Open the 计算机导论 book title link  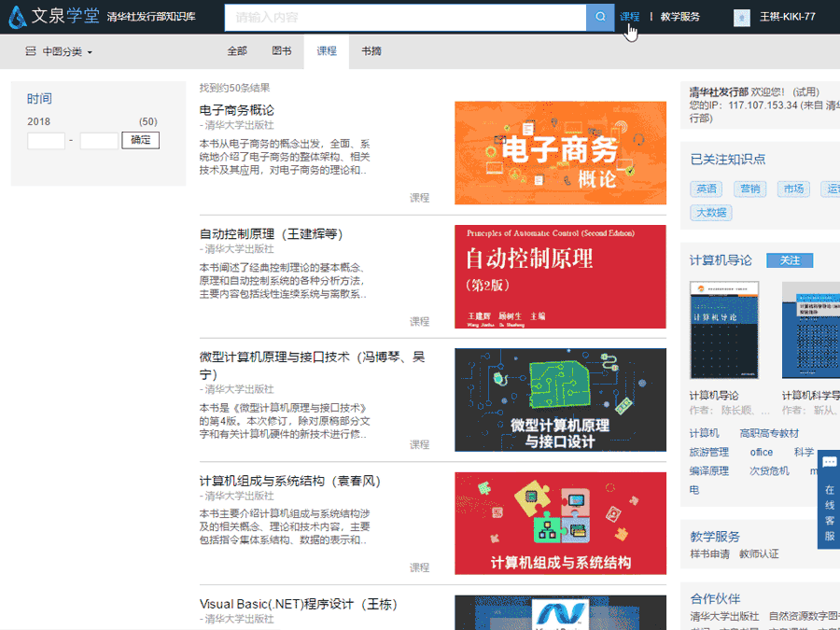(x=714, y=396)
